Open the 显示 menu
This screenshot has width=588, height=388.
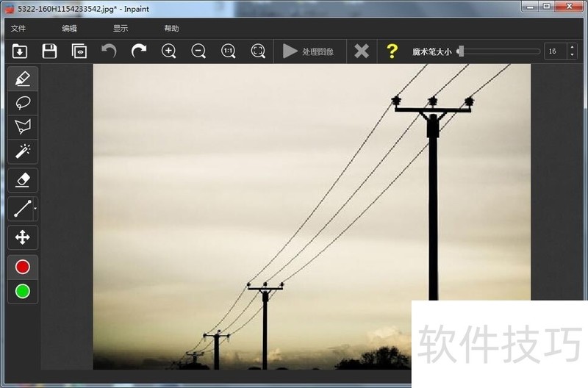point(121,29)
